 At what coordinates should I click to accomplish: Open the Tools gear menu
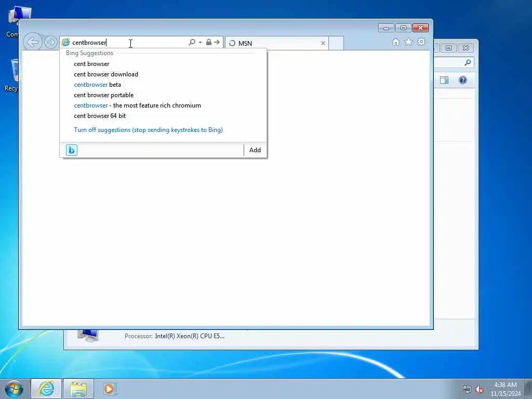tap(421, 42)
